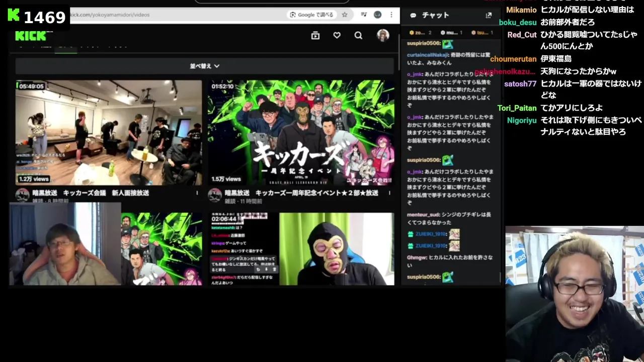Click the browser address bar URL

(x=110, y=15)
